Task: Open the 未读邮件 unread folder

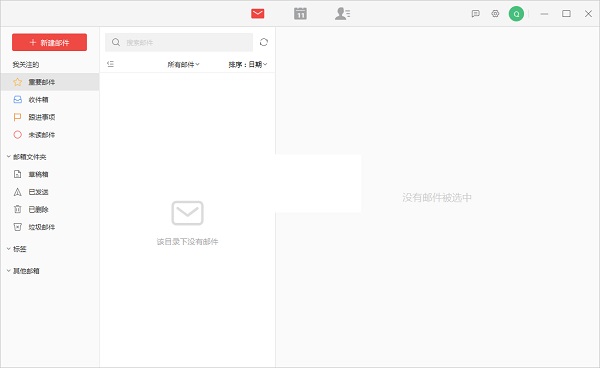Action: [x=50, y=135]
